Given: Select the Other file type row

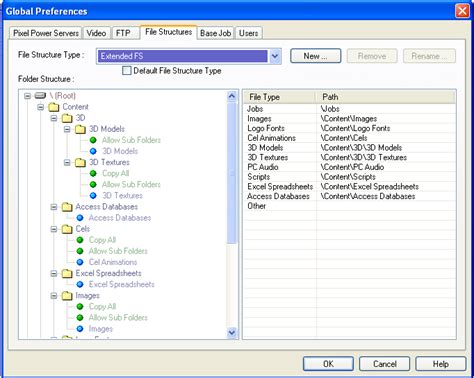Looking at the screenshot, I should click(350, 206).
